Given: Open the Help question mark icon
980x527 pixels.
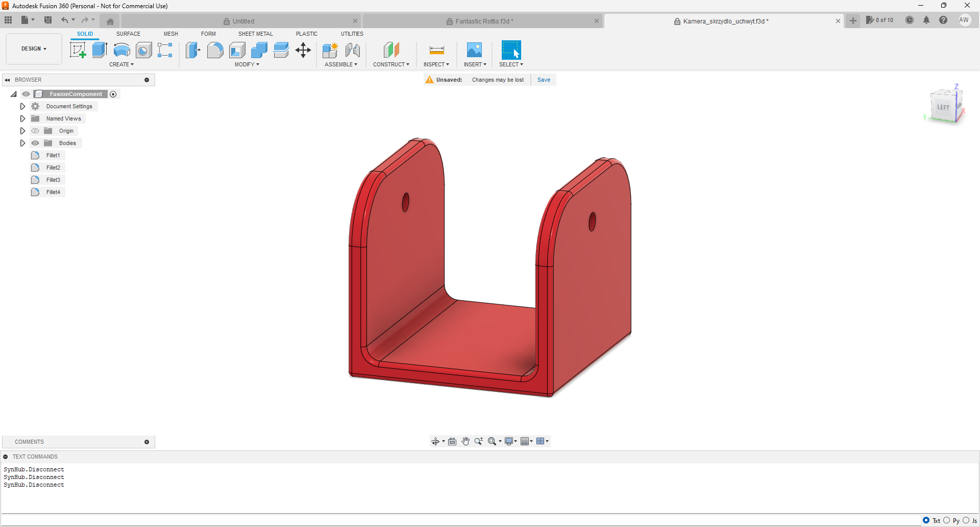Looking at the screenshot, I should click(x=943, y=20).
